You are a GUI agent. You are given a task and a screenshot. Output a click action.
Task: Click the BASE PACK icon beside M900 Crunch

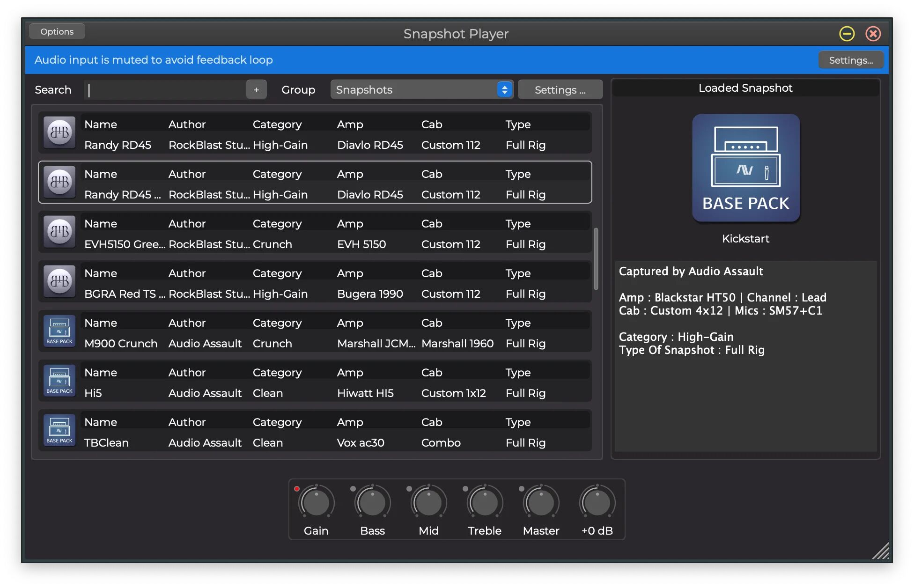click(x=59, y=331)
